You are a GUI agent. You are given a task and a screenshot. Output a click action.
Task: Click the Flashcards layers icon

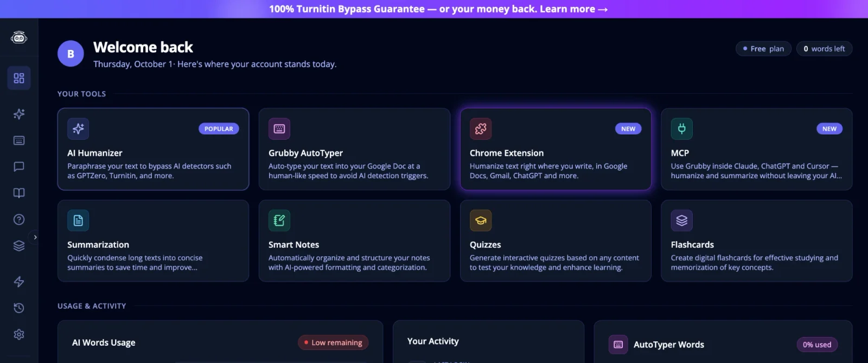tap(682, 221)
